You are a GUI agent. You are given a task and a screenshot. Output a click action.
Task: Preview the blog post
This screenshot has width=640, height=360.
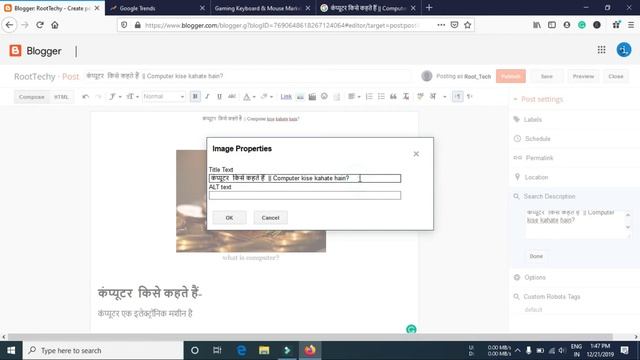pyautogui.click(x=583, y=76)
